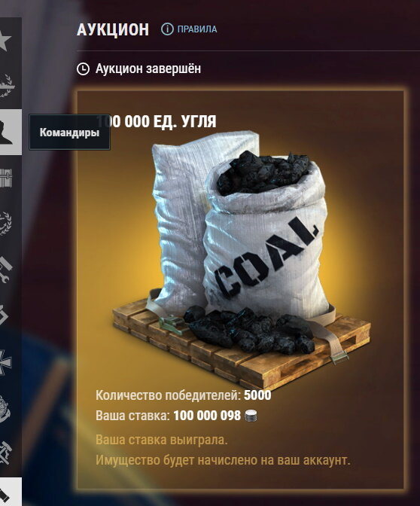Click the Ваша ставка 100 000 098 amount
This screenshot has width=420, height=506.
click(x=207, y=416)
